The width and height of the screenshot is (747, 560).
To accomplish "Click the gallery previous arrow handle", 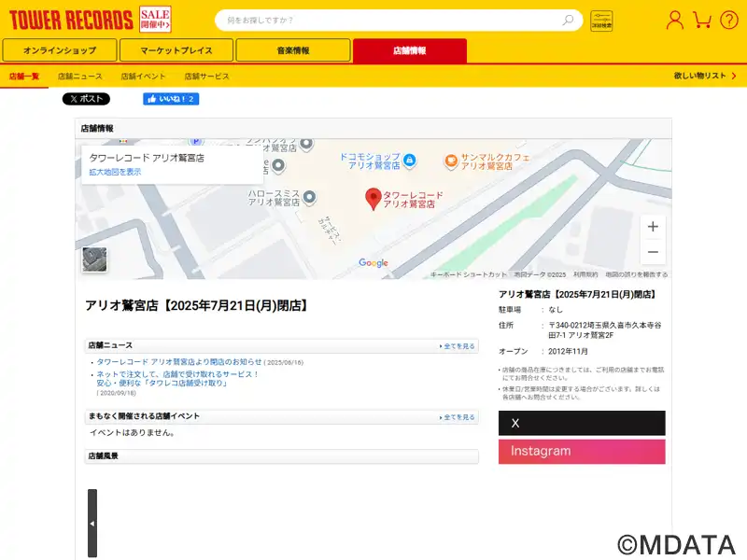I will click(92, 523).
